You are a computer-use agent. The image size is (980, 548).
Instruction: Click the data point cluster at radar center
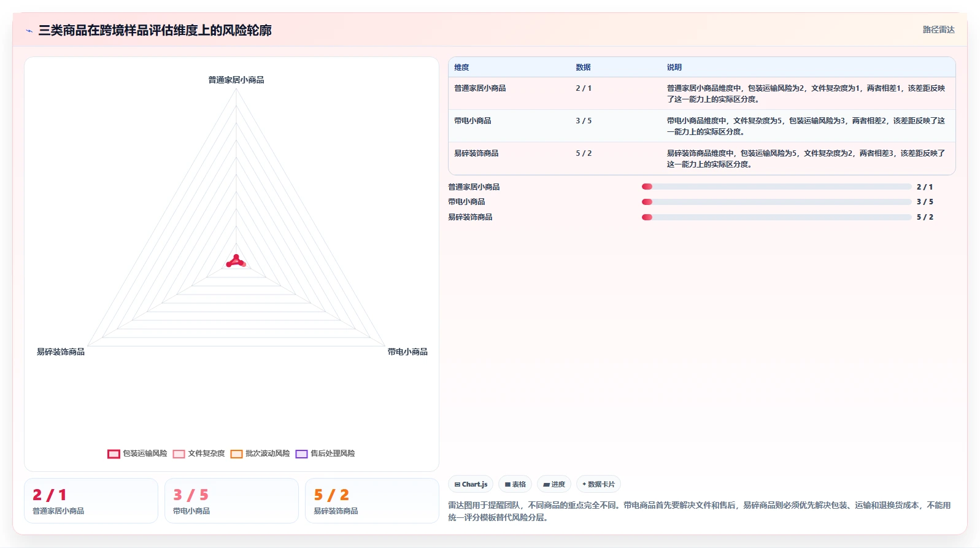pos(236,261)
